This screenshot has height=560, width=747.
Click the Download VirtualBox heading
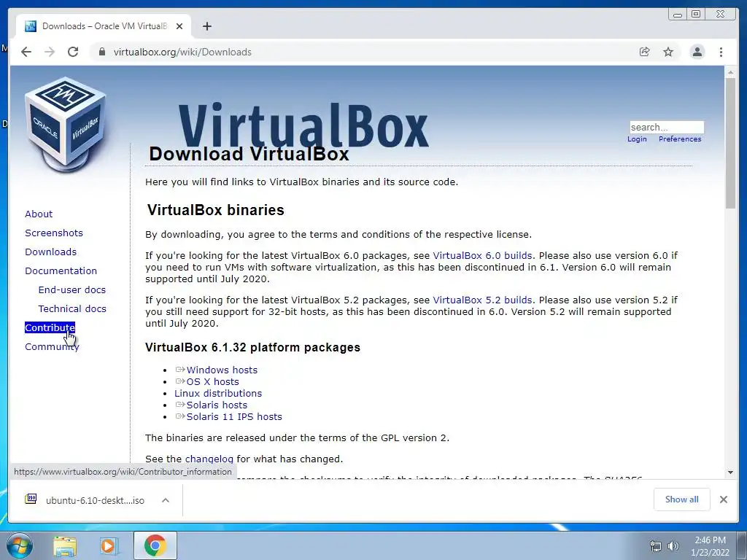pos(249,154)
